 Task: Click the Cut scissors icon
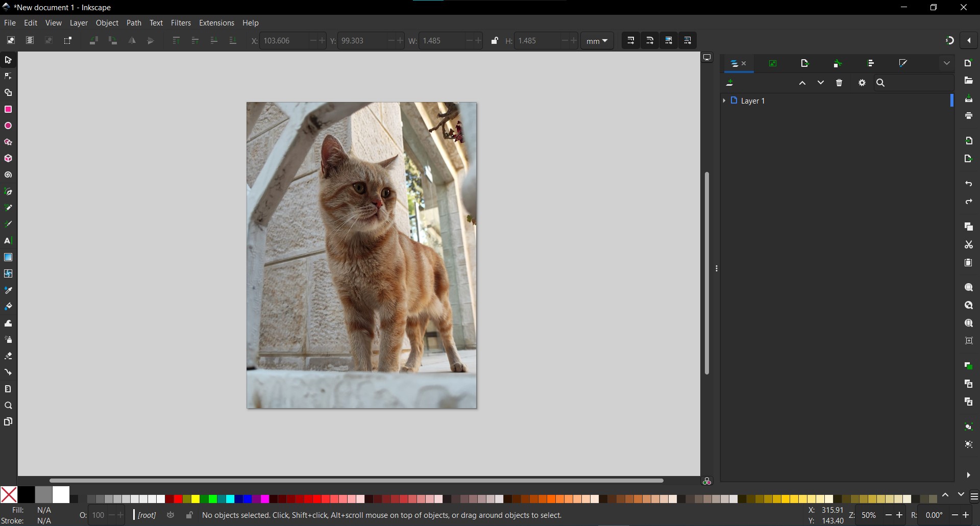969,245
